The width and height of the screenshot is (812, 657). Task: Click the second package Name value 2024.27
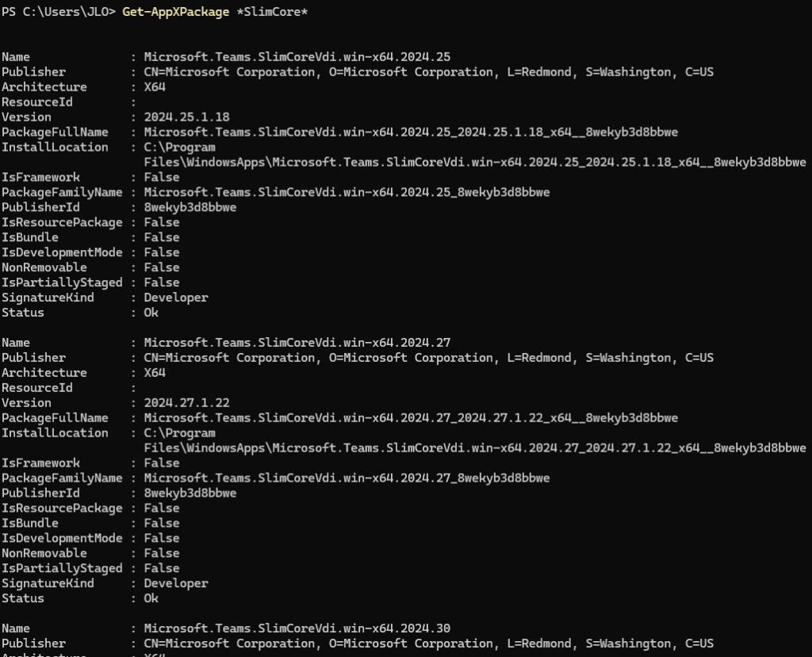pos(297,343)
